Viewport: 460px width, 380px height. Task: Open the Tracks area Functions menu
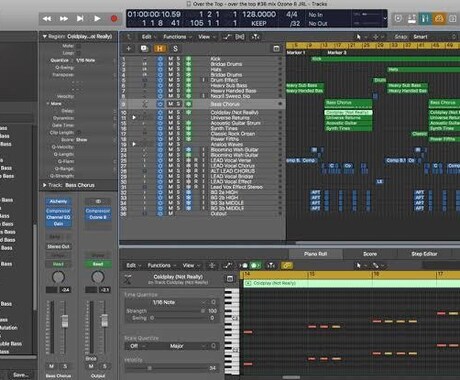tap(177, 37)
